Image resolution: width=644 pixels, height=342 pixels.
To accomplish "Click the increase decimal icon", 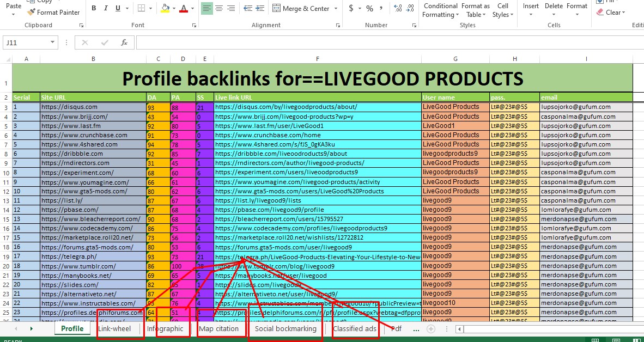I will click(397, 8).
